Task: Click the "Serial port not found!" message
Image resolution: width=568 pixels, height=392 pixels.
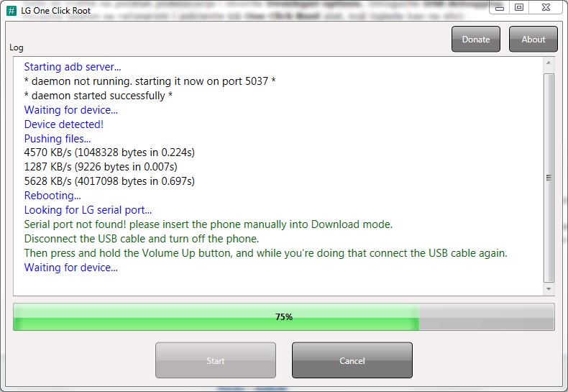Action: [209, 224]
